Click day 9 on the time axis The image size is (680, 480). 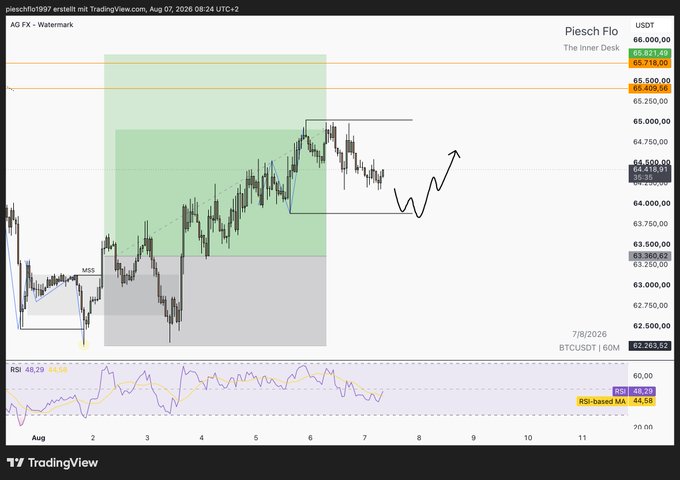(474, 438)
